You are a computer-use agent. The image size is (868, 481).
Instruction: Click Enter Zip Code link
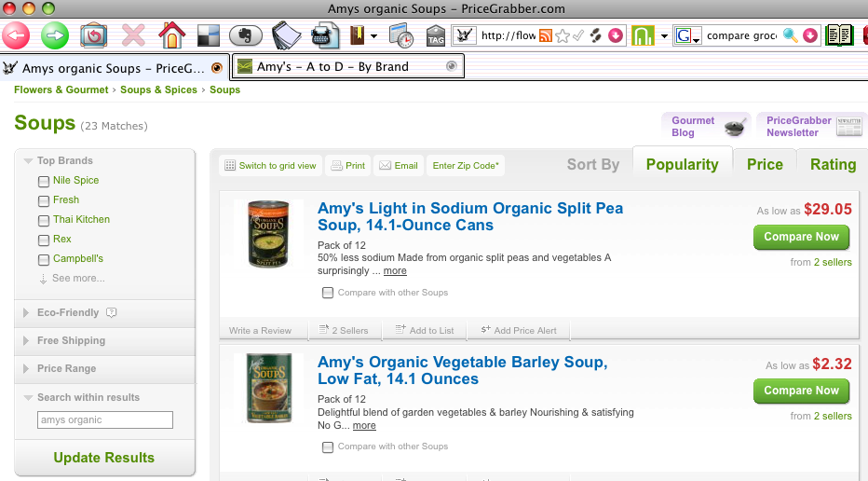[x=466, y=166]
